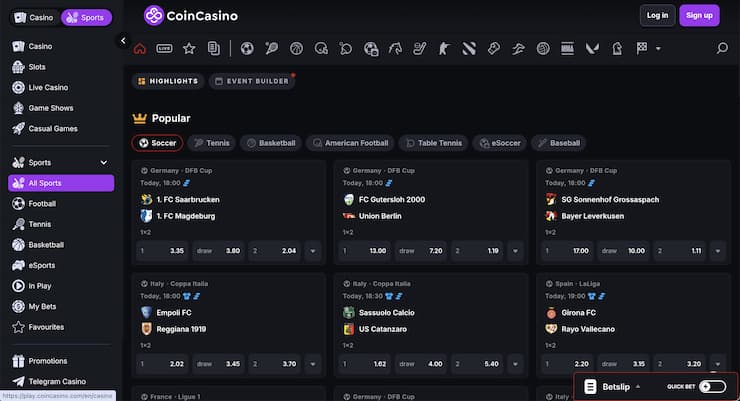Expand more markets for Sassuolo vs Catanzaro

point(515,364)
